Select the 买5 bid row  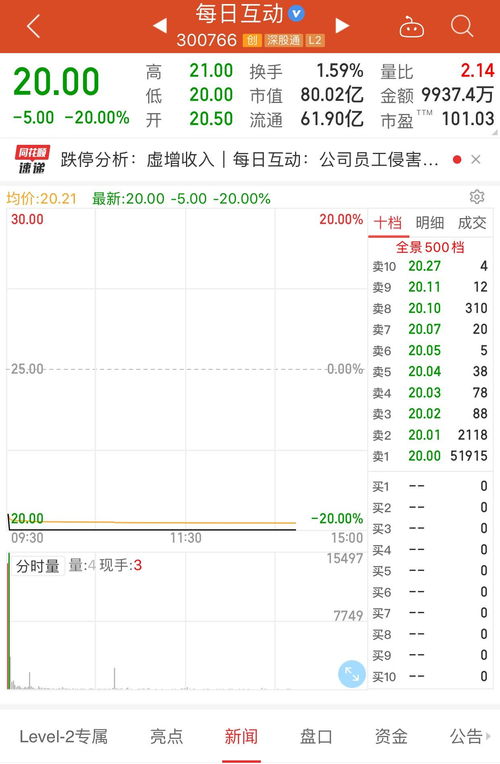(429, 571)
